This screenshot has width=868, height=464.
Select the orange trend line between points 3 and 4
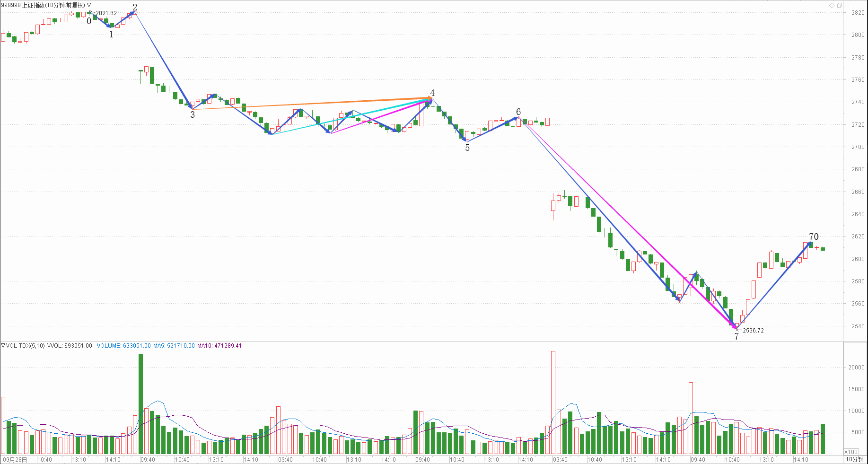[312, 104]
